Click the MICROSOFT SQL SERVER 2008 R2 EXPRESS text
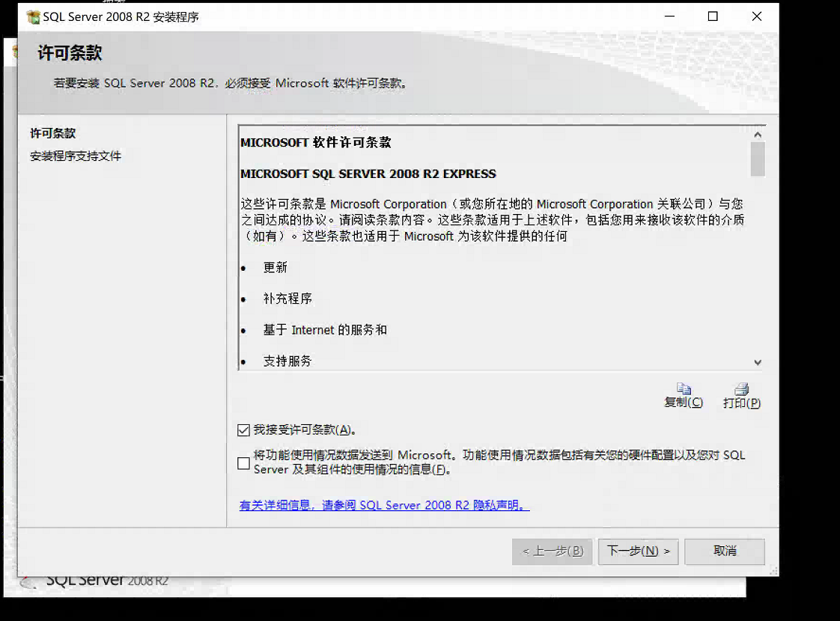Screen dimensions: 840x621 click(x=368, y=174)
